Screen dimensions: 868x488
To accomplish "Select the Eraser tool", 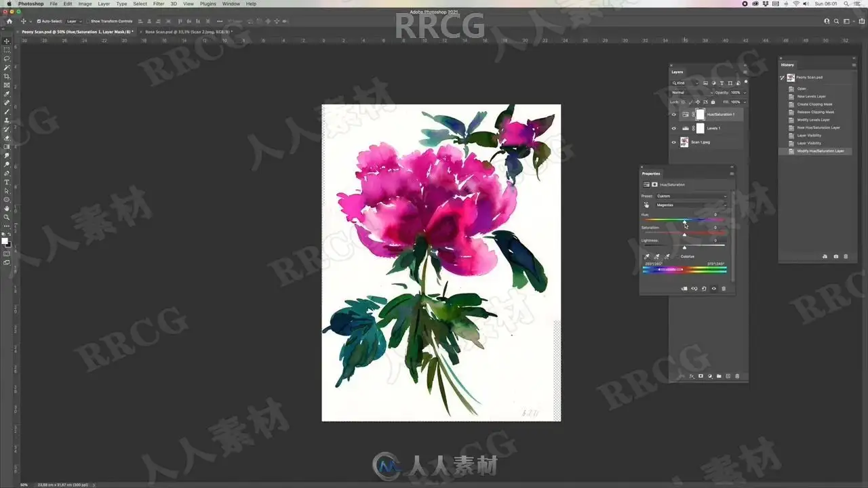I will click(7, 138).
